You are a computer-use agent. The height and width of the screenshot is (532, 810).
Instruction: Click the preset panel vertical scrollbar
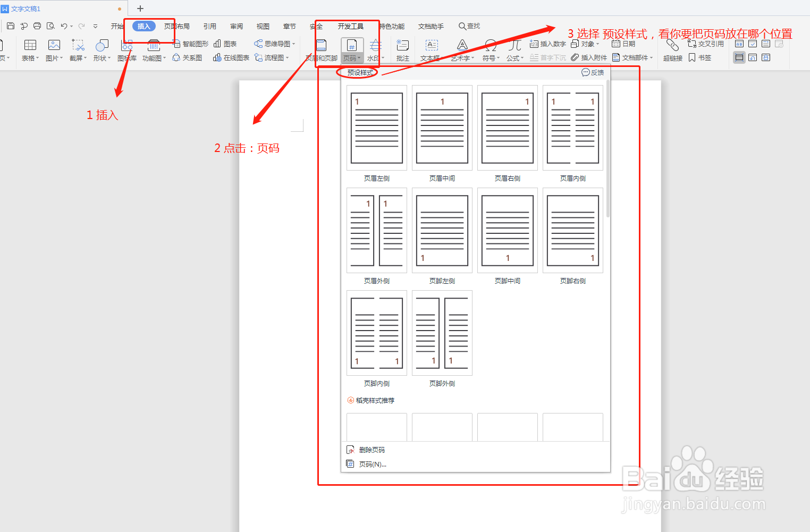(608, 149)
